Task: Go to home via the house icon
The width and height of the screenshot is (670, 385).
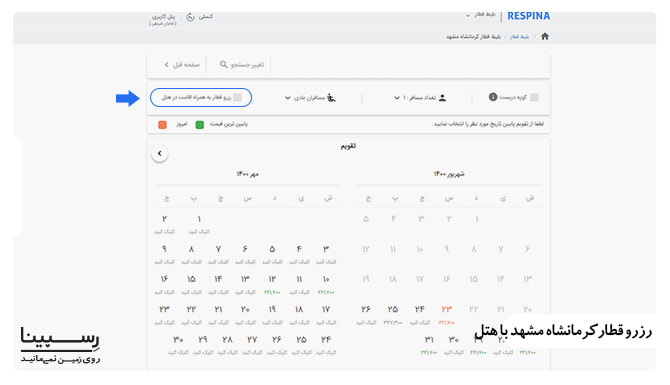Action: (544, 36)
